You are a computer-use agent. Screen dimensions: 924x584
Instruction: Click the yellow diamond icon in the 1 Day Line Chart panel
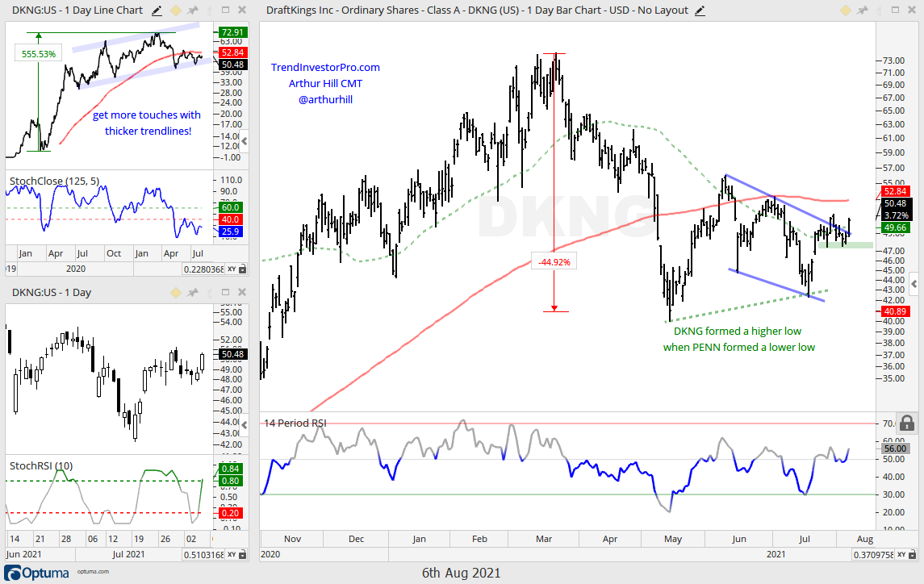pyautogui.click(x=176, y=10)
